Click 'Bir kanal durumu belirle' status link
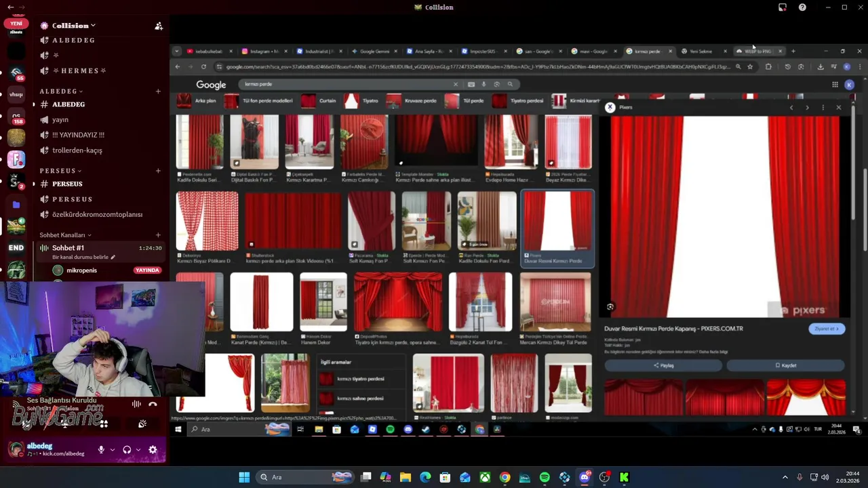The height and width of the screenshot is (488, 868). pos(83,258)
